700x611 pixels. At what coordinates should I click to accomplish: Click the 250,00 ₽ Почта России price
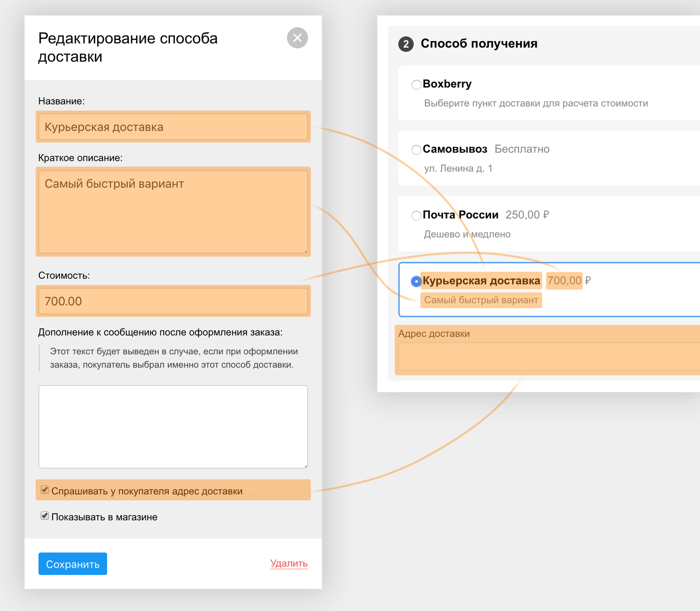tap(527, 215)
